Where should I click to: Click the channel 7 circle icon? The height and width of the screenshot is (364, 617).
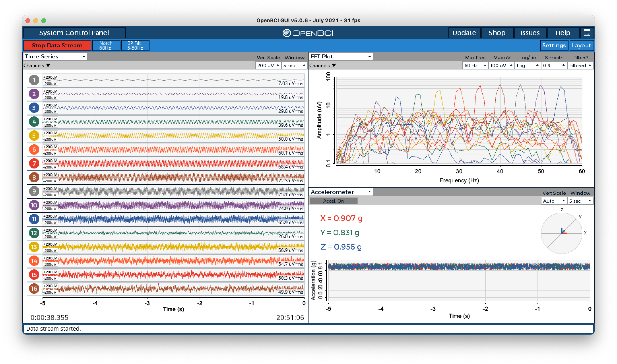[34, 163]
